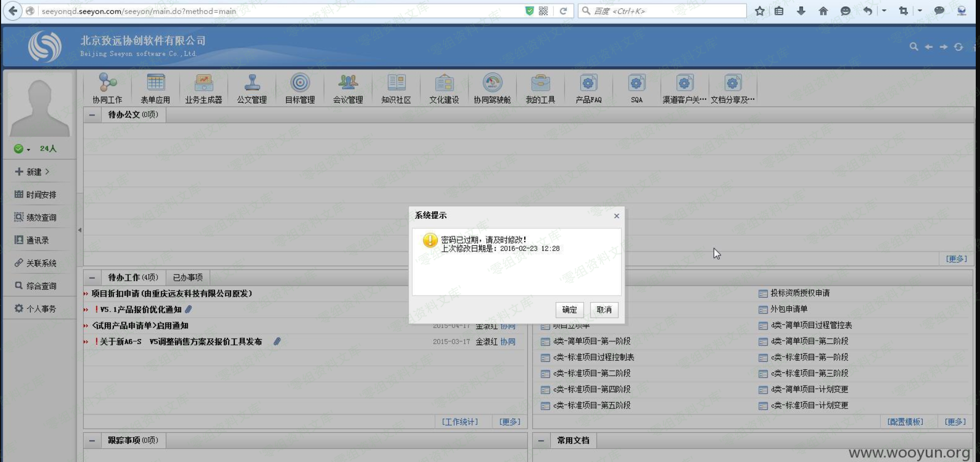Open the 表单应用 form application icon
Screen dimensions: 980x462
pos(155,84)
